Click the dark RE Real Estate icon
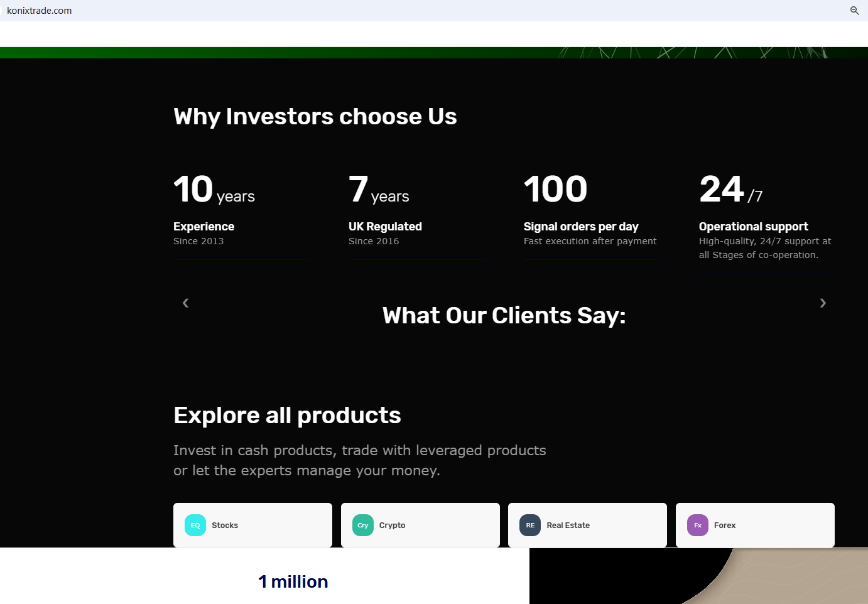Viewport: 868px width, 604px height. click(x=530, y=526)
